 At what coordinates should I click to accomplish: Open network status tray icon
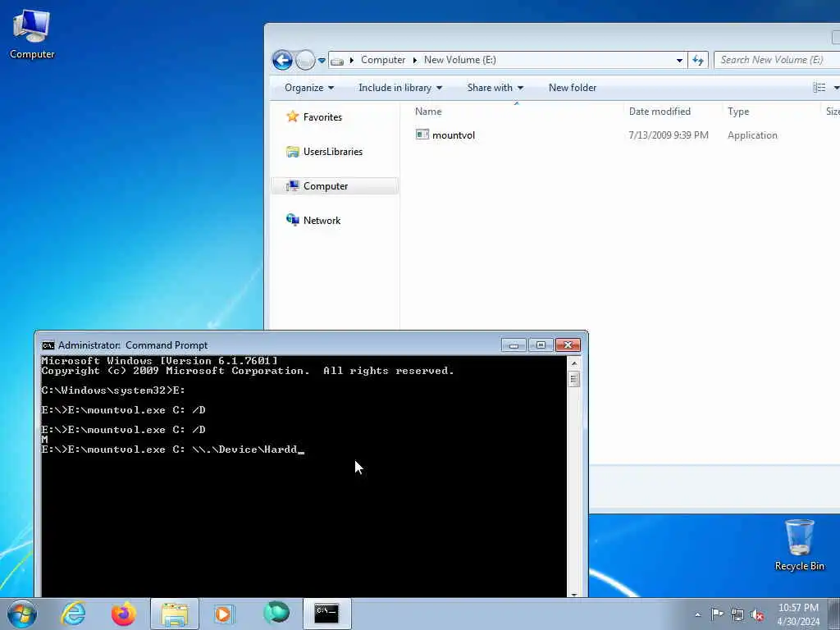click(737, 614)
